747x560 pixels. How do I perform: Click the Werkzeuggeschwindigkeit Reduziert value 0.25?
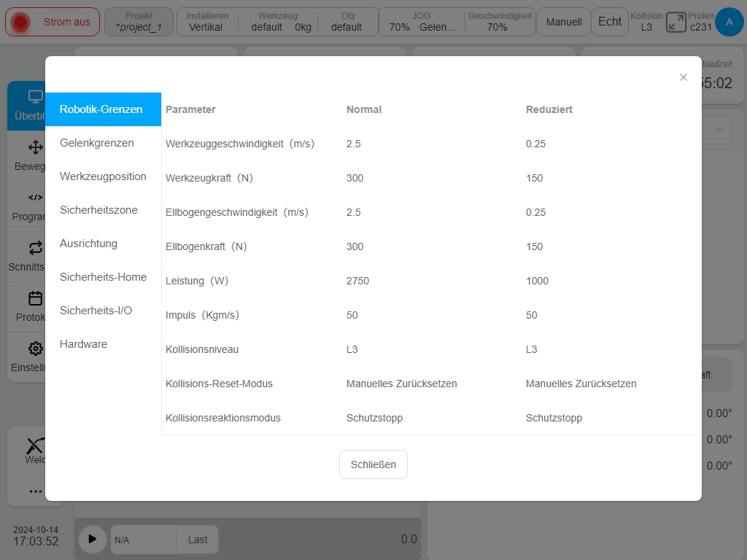click(535, 144)
